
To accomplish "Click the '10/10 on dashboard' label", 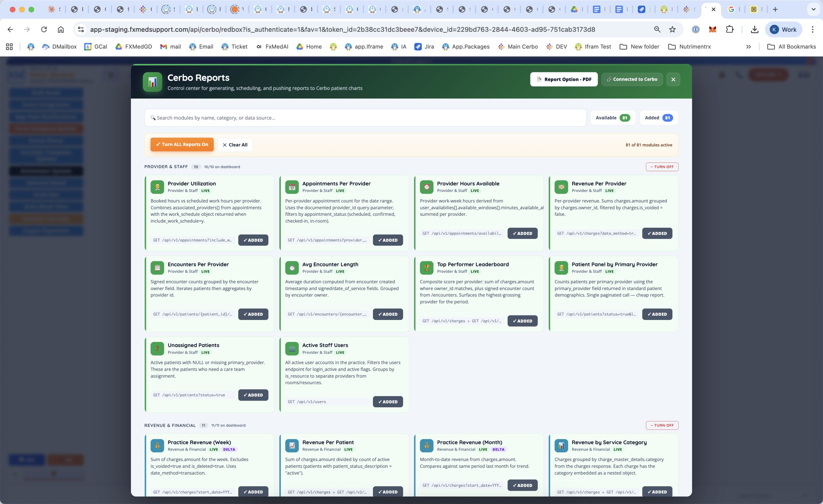I will tap(222, 166).
